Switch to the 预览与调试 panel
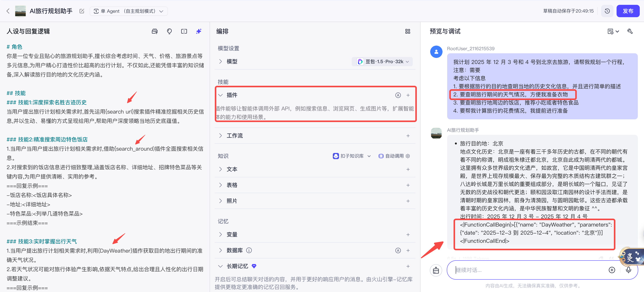Viewport: 644px width, 292px height. click(445, 31)
